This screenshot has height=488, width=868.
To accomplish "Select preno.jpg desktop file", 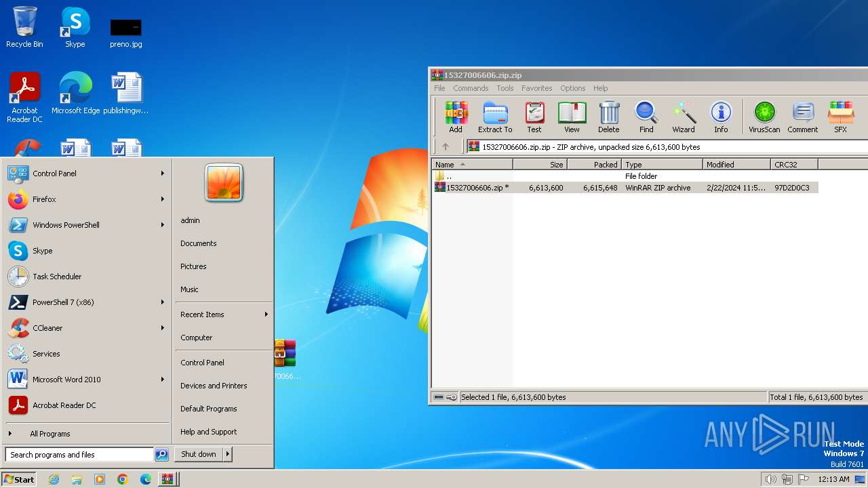I will 126,33.
